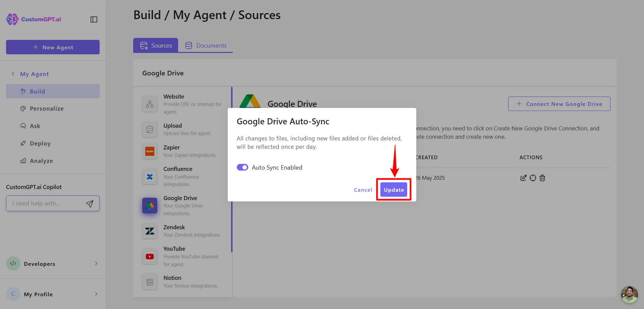Screen dimensions: 644x309
Task: Click the sync icon under Actions
Action: coord(533,178)
